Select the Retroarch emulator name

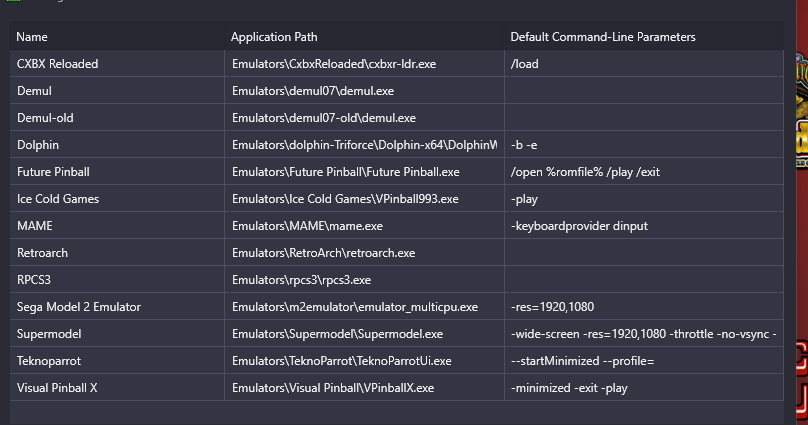click(x=42, y=253)
